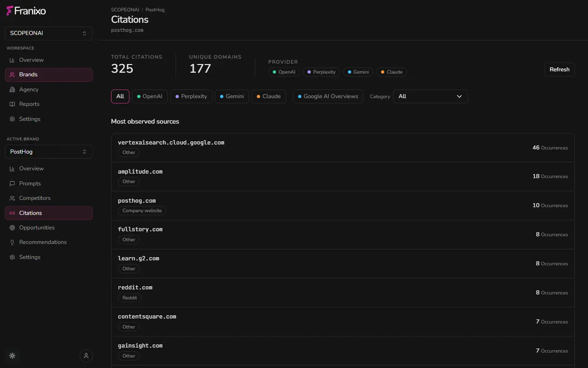Open Prompts for PostHog
Viewport: 588px width, 368px height.
pos(49,184)
